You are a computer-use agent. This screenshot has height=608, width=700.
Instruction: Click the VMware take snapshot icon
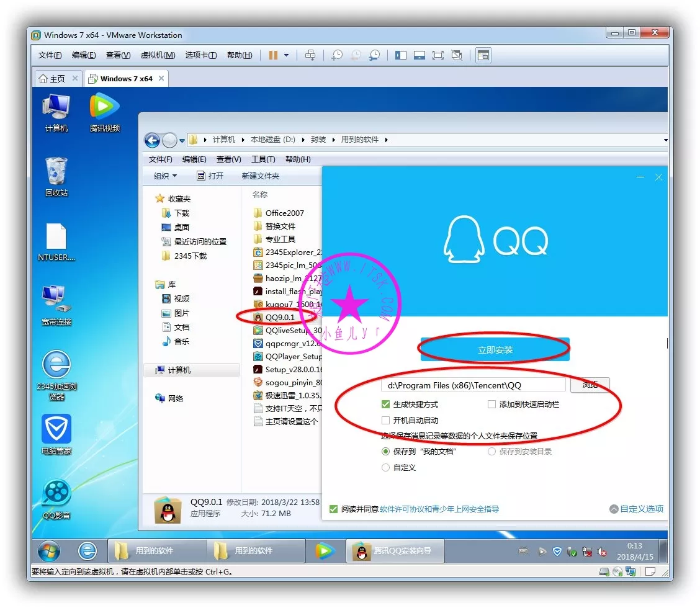(x=337, y=55)
